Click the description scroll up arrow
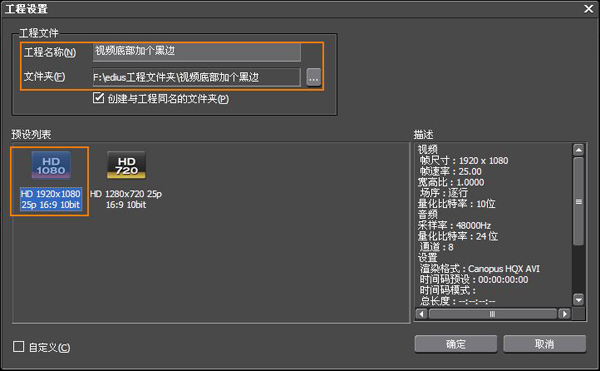Screen dimensions: 600x371 579,150
